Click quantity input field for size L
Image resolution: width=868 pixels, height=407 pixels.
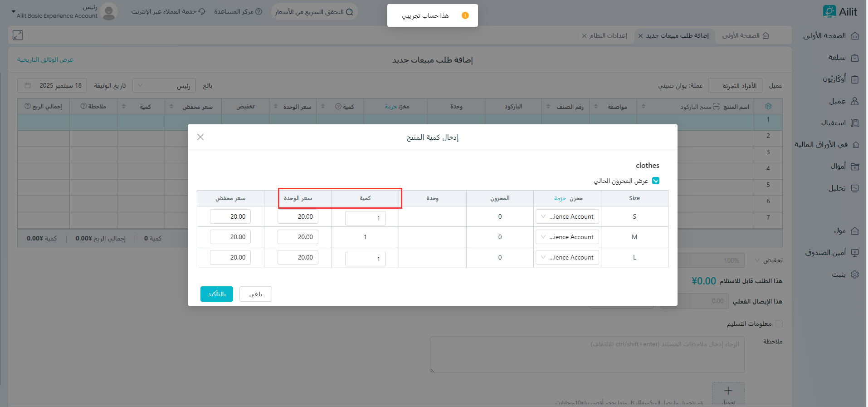[366, 259]
